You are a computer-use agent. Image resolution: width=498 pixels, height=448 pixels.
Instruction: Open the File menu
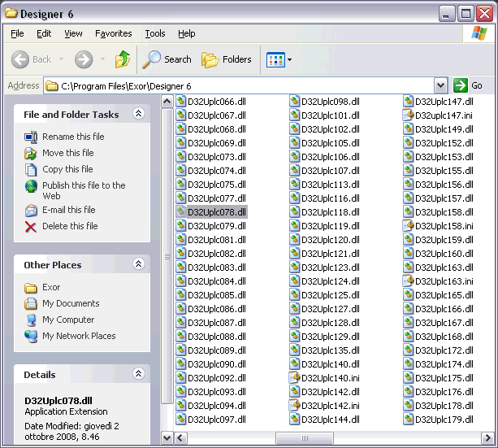click(x=17, y=33)
